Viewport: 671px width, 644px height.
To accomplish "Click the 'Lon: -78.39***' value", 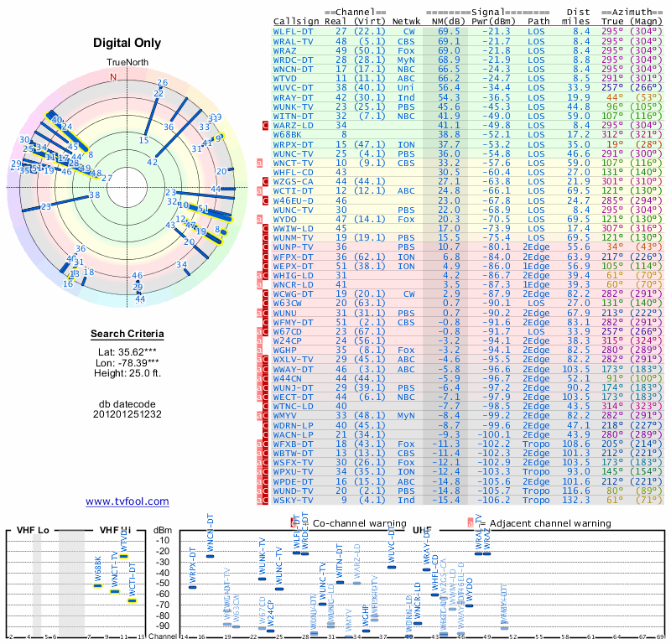I will point(127,363).
